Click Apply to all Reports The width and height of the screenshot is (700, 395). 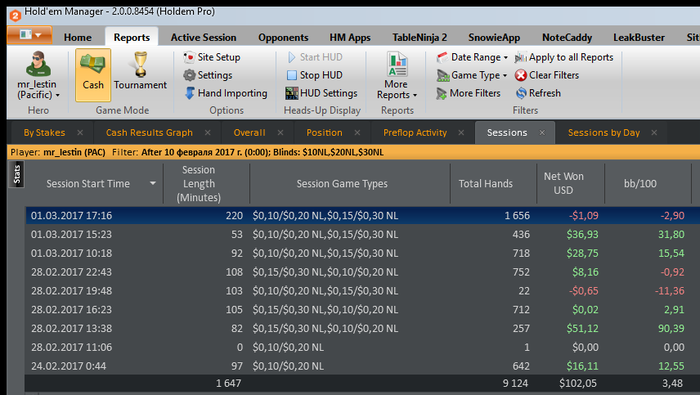(564, 57)
